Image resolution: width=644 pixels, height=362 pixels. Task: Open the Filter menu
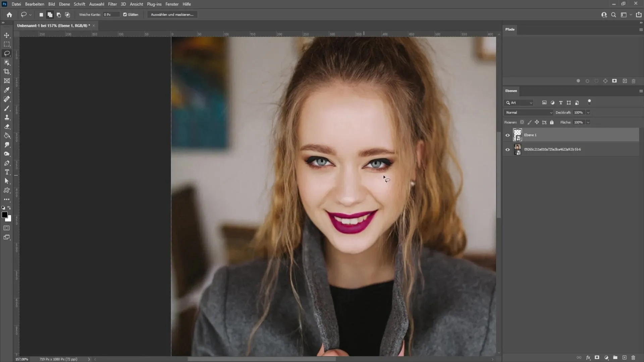[x=112, y=4]
